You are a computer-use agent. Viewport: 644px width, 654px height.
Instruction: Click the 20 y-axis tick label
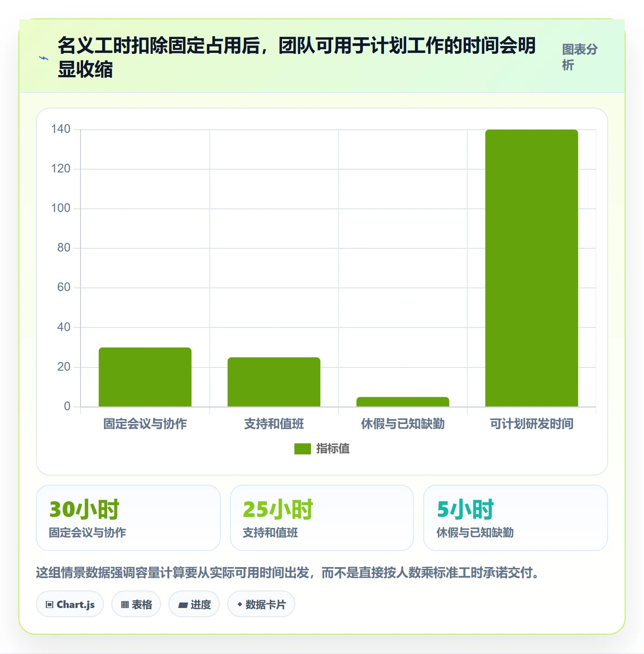pyautogui.click(x=64, y=367)
